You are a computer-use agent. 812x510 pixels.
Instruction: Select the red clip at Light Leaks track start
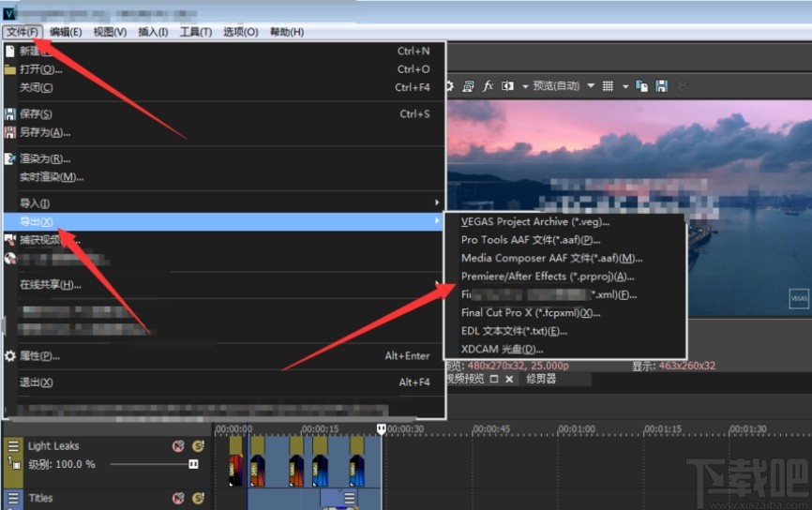pyautogui.click(x=235, y=470)
